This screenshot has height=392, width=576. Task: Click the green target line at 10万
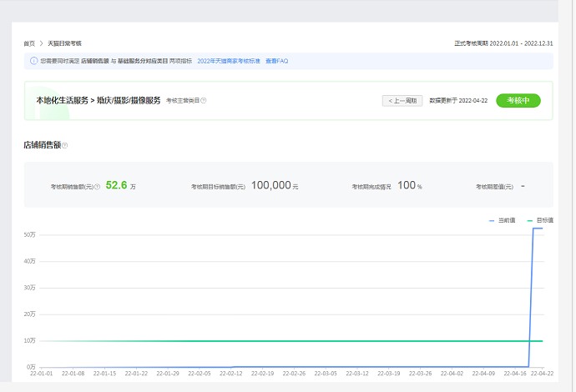click(284, 340)
